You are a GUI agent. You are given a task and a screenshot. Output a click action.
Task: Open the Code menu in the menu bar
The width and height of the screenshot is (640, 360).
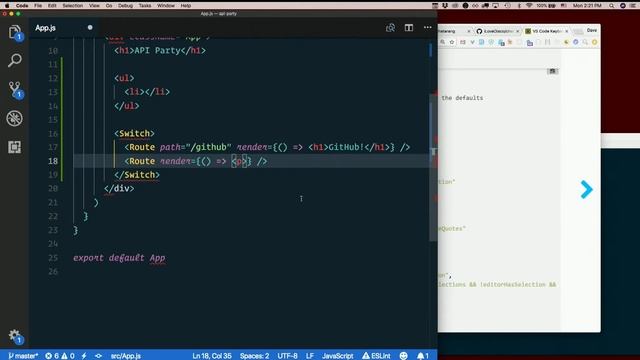22,6
